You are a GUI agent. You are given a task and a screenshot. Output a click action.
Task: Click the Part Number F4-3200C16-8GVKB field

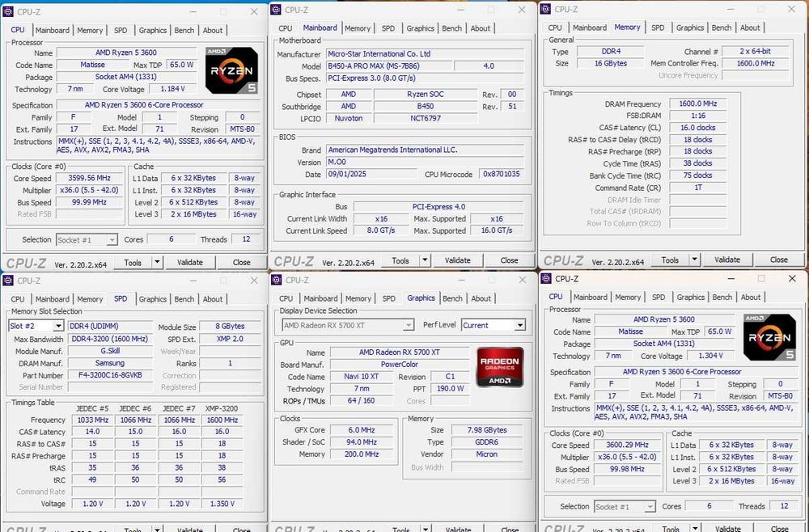[110, 375]
